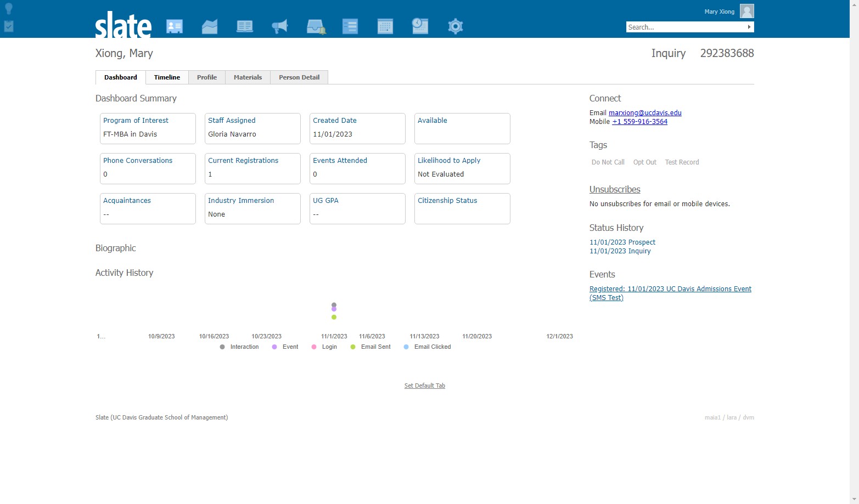This screenshot has height=504, width=859.
Task: Click the 11/01/2023 Inquiry status entry
Action: [620, 251]
